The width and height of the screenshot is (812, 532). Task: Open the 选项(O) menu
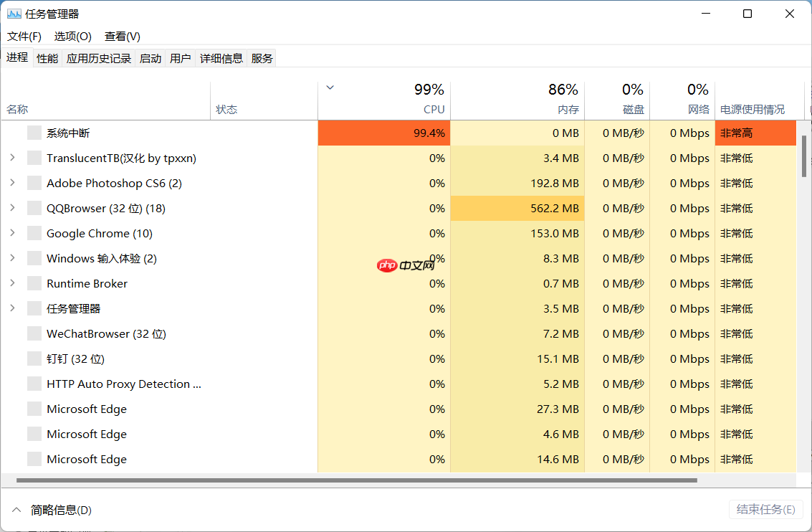[x=73, y=37]
